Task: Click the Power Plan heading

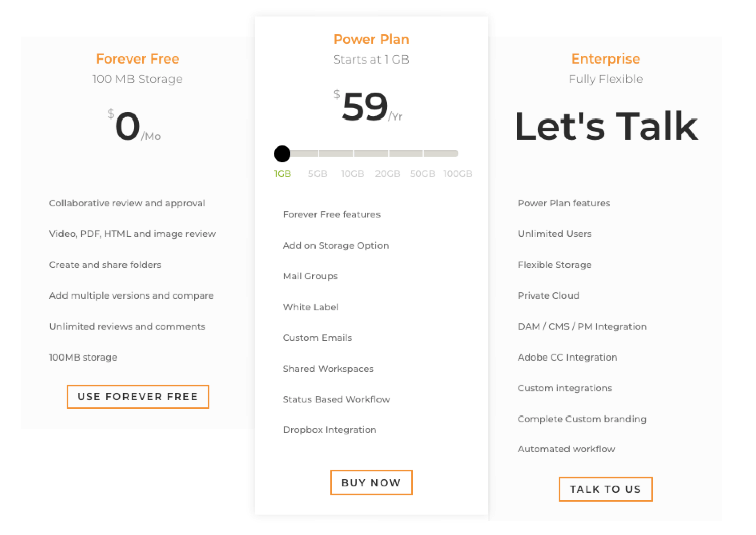Action: (371, 39)
